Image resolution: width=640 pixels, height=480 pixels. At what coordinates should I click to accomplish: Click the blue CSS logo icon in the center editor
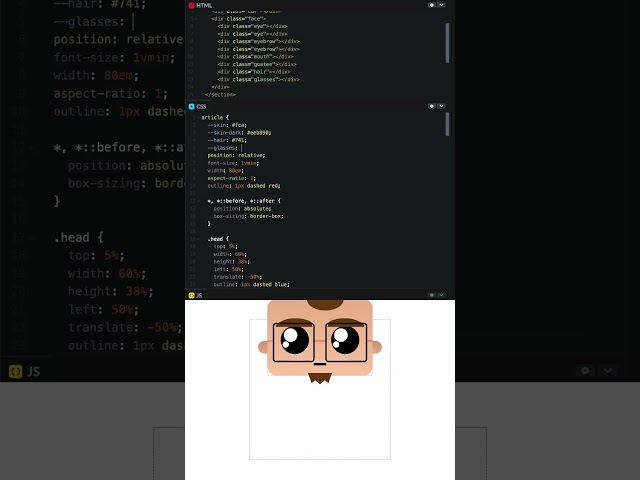click(191, 107)
